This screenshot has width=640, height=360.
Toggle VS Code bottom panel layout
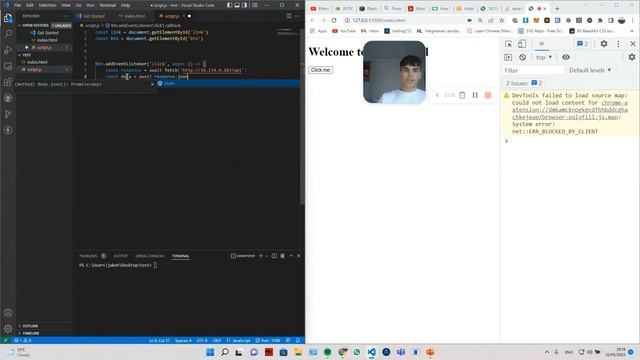[x=237, y=5]
